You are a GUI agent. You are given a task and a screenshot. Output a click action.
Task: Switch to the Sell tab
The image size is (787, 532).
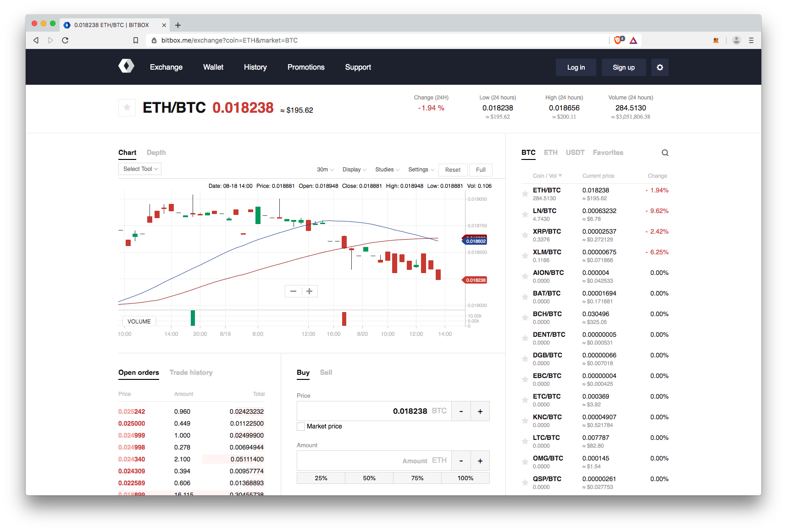(x=326, y=373)
